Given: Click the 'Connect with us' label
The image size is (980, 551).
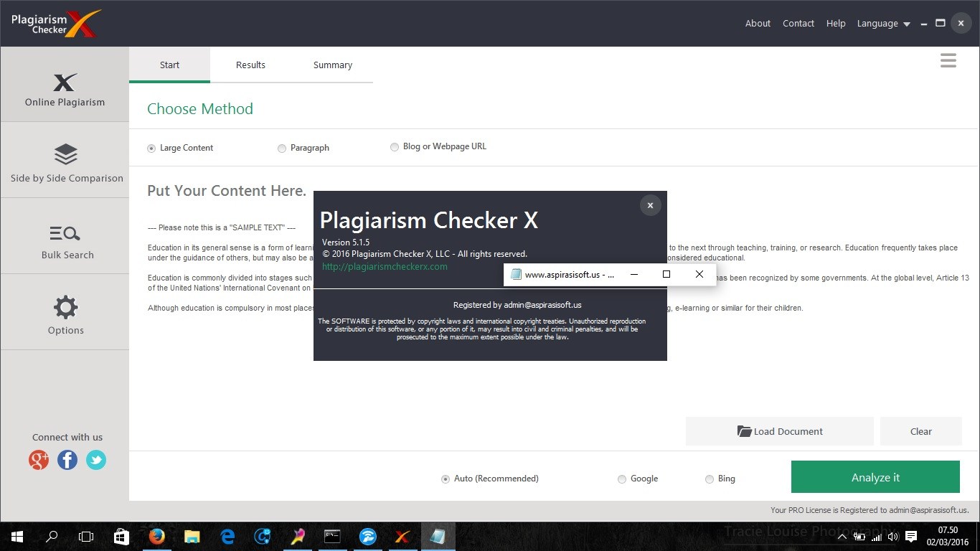Looking at the screenshot, I should [x=67, y=437].
